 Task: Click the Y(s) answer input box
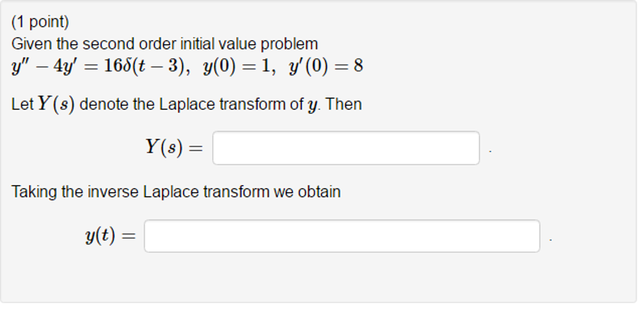(346, 148)
